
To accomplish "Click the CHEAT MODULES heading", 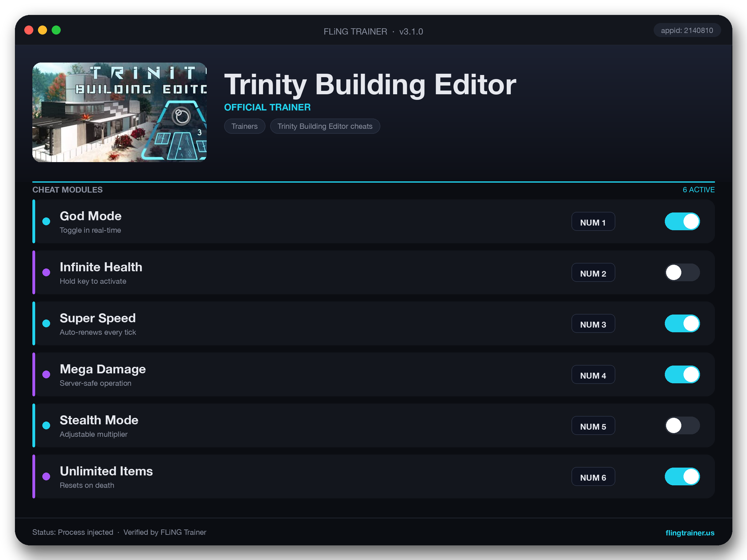I will [68, 190].
